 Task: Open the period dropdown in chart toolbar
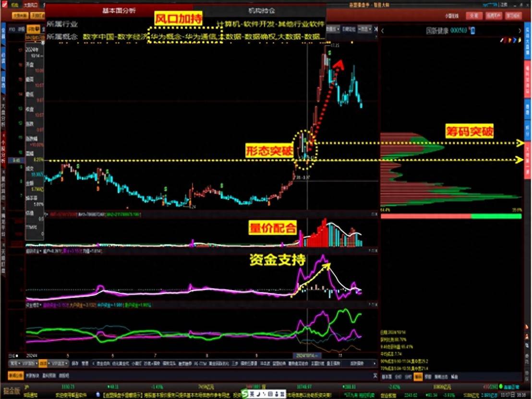365,29
